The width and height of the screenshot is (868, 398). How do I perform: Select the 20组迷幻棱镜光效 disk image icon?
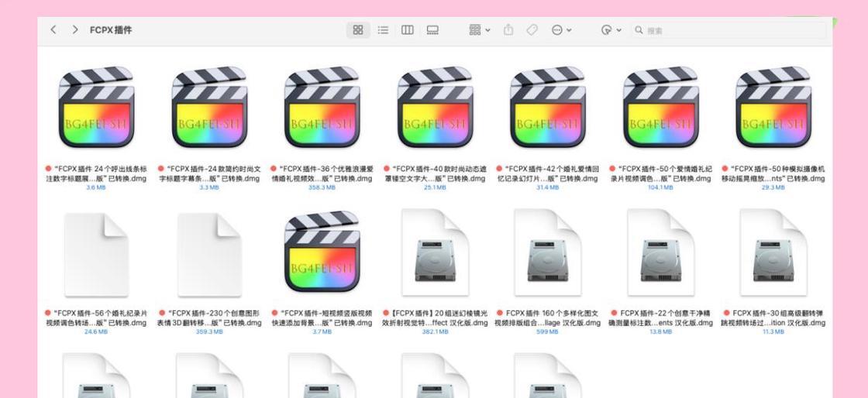435,252
